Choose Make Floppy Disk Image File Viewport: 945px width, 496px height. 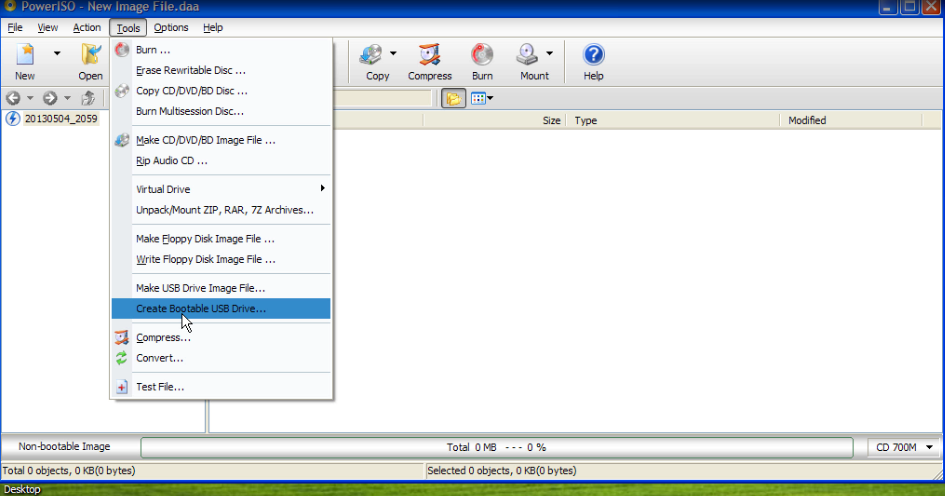click(x=221, y=239)
